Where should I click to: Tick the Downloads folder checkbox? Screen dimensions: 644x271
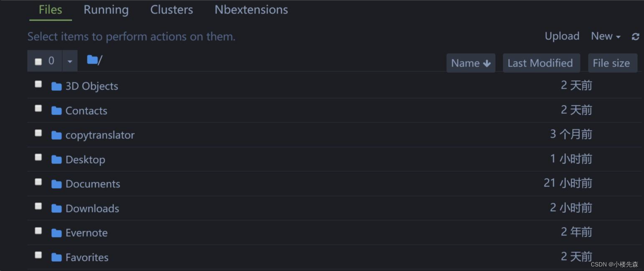coord(38,206)
